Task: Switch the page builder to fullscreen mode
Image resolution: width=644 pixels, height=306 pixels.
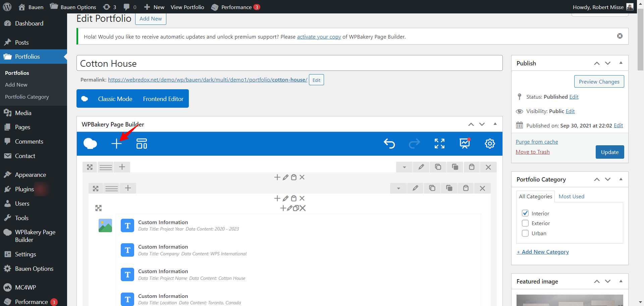Action: (439, 144)
